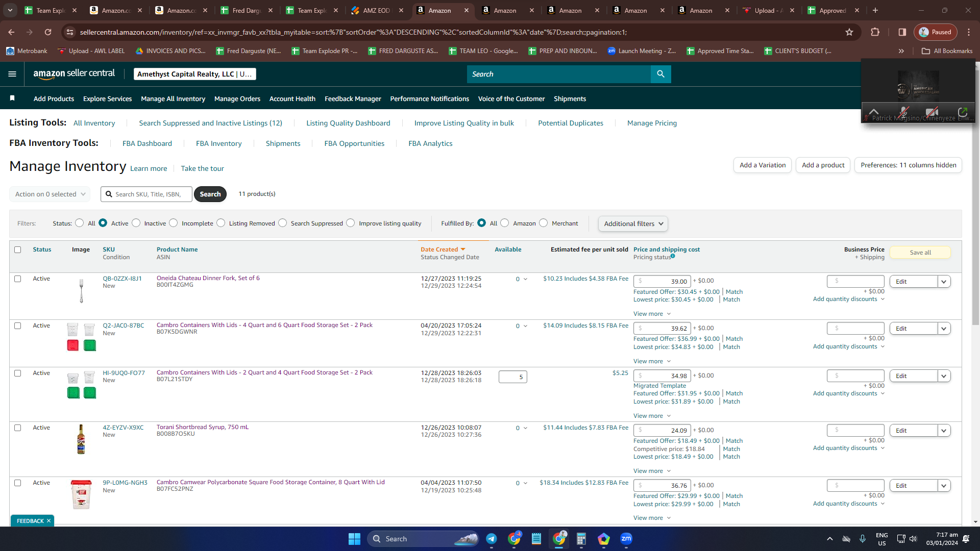This screenshot has height=551, width=980.
Task: Open Chrome extensions puzzle icon
Action: point(875,32)
